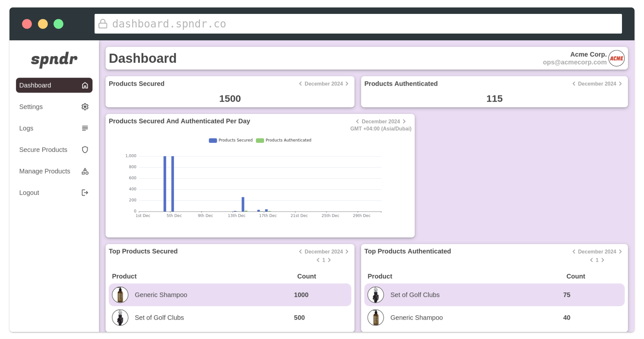Open Manage Products in the sidebar

(45, 171)
